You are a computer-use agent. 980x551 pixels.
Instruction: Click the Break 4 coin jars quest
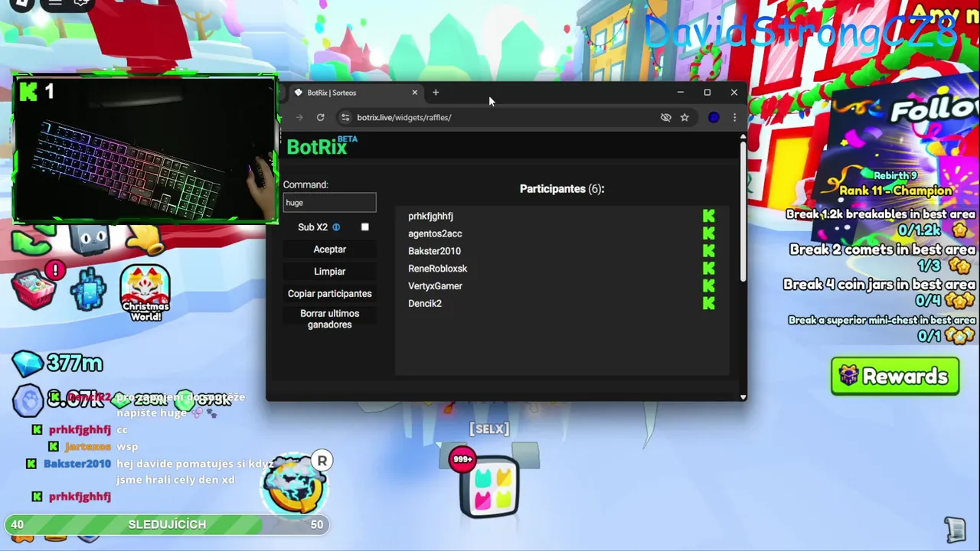click(x=879, y=285)
